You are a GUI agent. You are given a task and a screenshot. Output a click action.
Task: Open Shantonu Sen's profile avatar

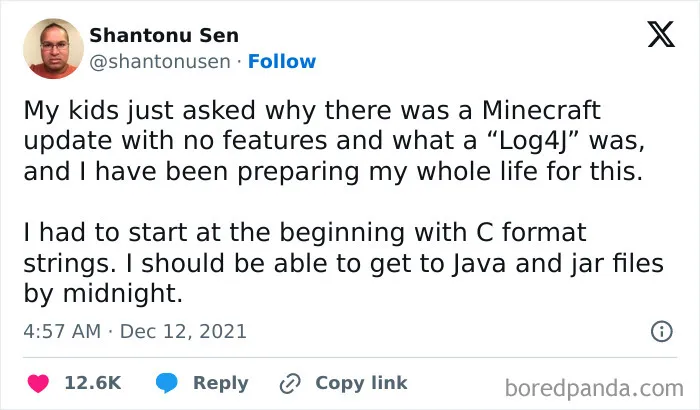54,49
